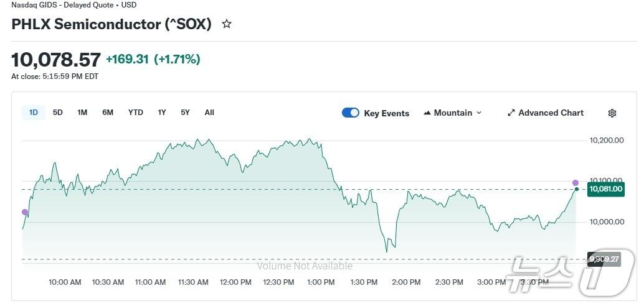Screen dimensions: 644x306
Task: Click the 9,909.27 previous close label
Action: coord(604,259)
